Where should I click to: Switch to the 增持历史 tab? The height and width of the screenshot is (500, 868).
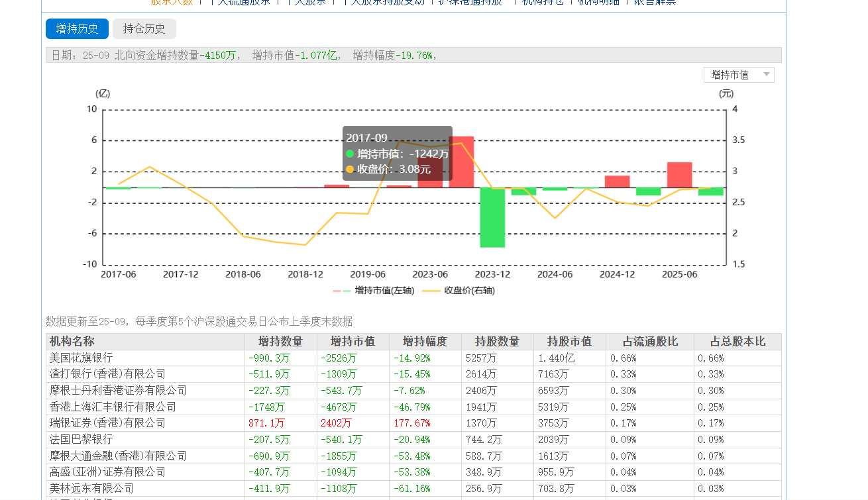[77, 29]
